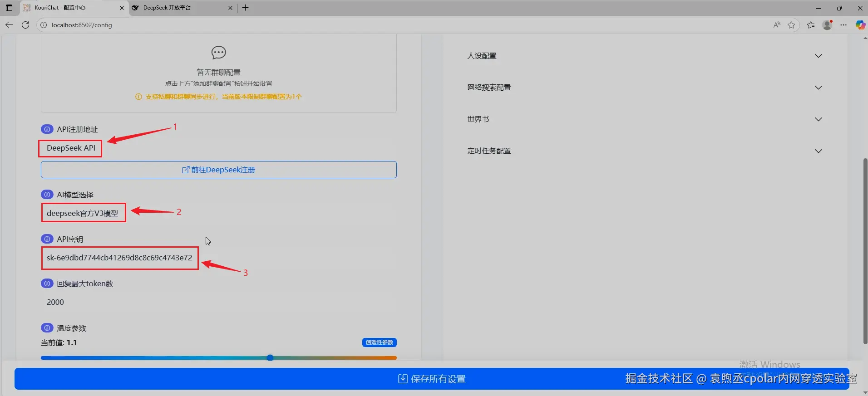Open browser Settings and more menu
Screen dimensions: 868x396
(x=843, y=25)
